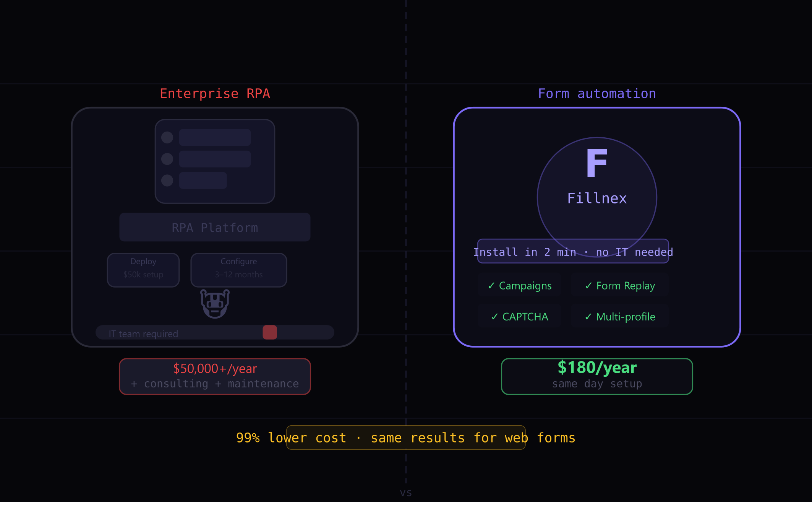812x514 pixels.
Task: Click the first bullet circle in the list mockup
Action: [x=167, y=137]
